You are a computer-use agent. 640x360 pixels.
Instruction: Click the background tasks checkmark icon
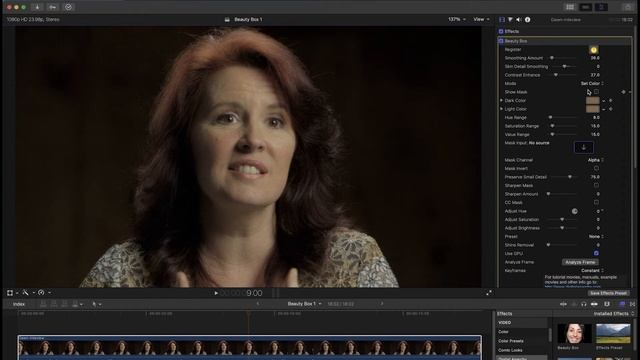[68, 7]
